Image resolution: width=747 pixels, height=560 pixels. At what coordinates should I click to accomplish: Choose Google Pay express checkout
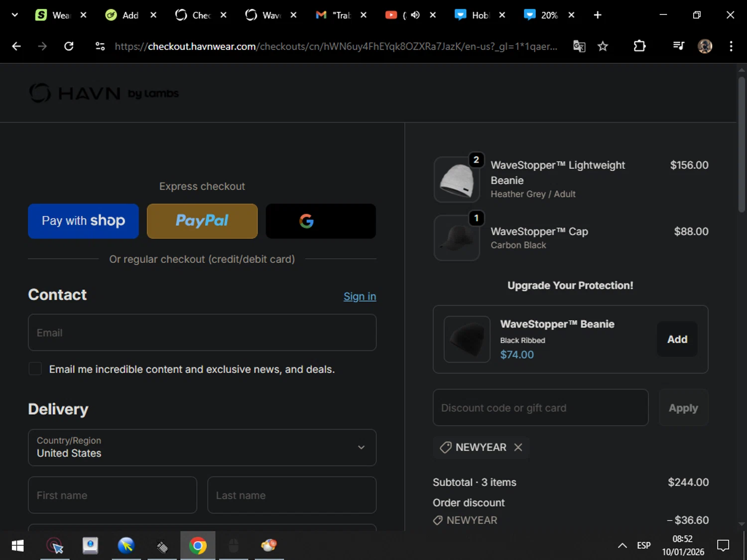(x=321, y=221)
